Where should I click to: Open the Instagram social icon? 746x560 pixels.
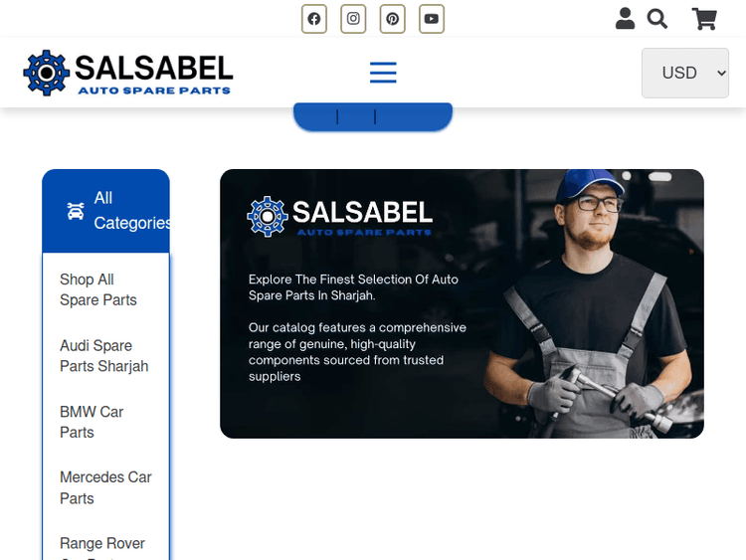pyautogui.click(x=353, y=19)
